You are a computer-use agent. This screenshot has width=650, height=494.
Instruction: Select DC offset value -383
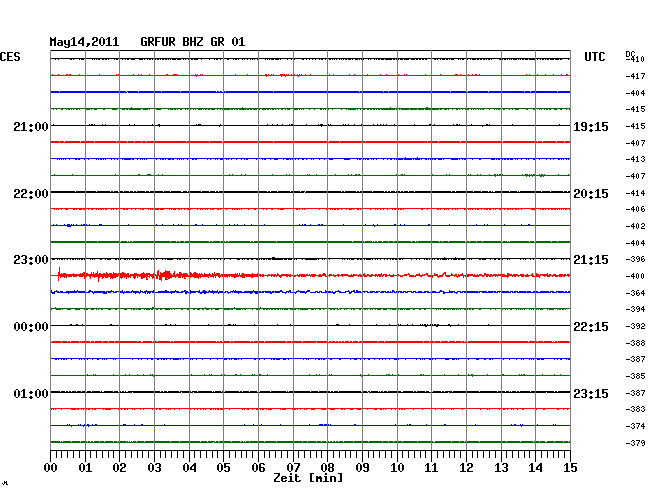[x=635, y=409]
